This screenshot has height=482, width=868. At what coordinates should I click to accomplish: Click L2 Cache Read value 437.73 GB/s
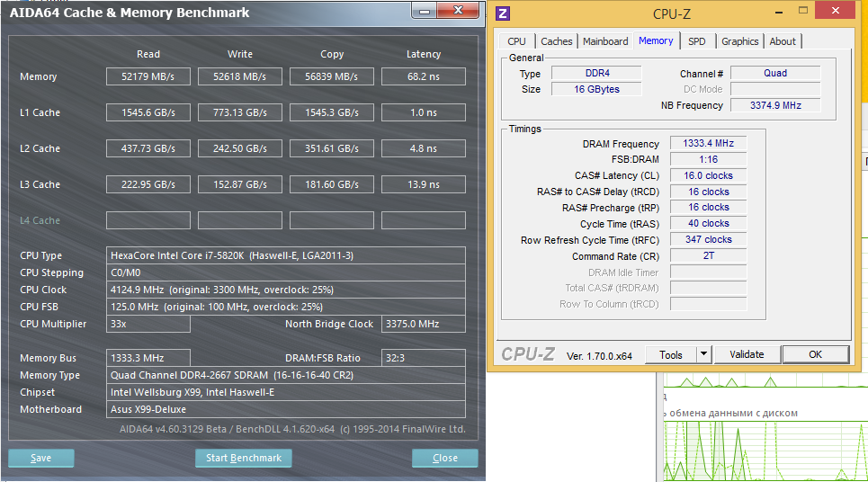click(148, 148)
